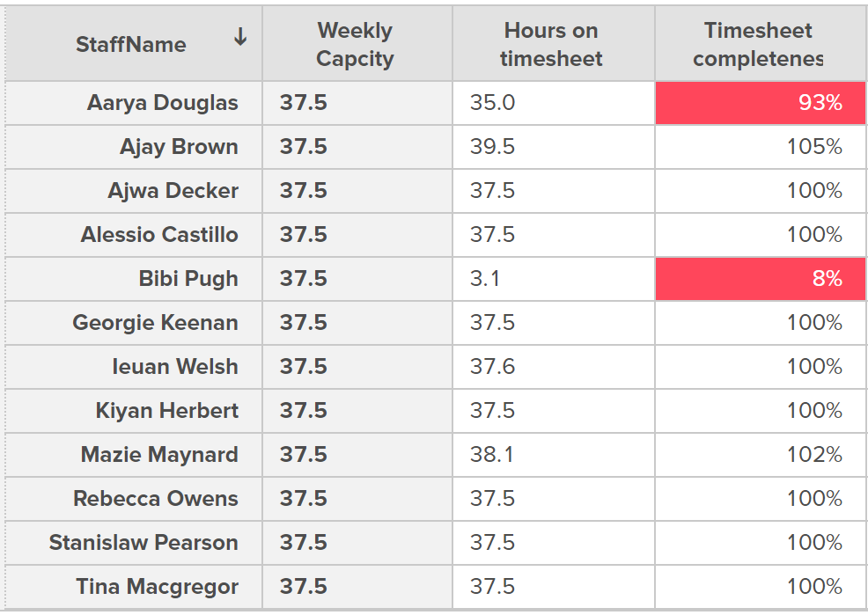Click the Kiyan Herbert row name
Image resolution: width=868 pixels, height=615 pixels.
(166, 410)
